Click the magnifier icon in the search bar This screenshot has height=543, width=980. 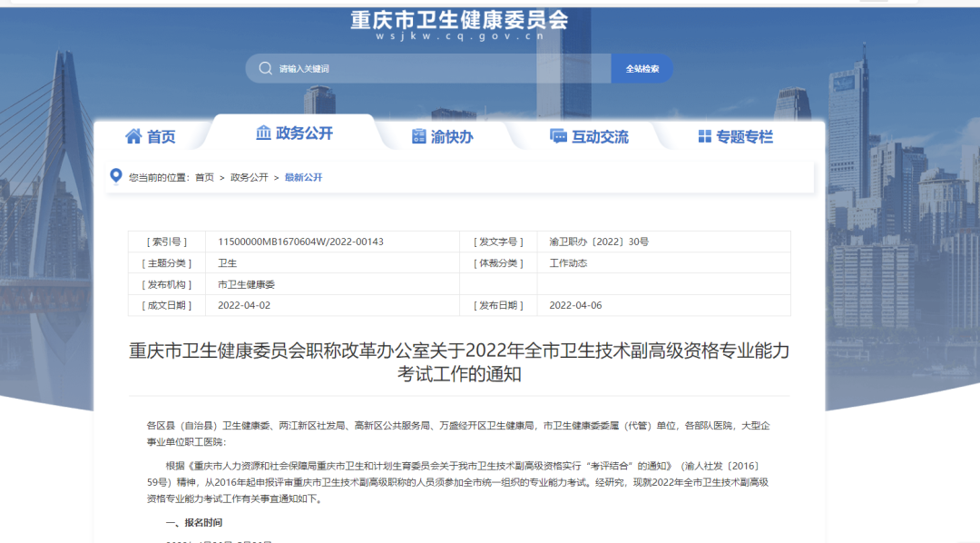click(265, 68)
